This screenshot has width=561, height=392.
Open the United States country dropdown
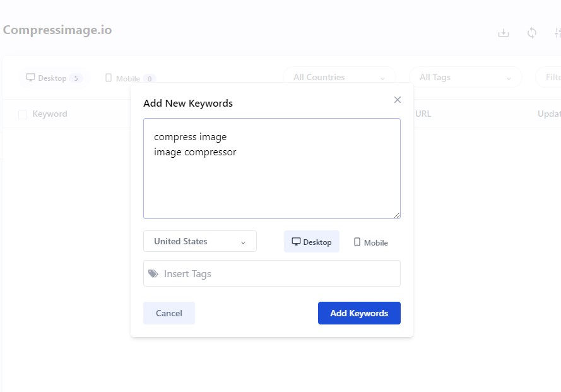pos(199,241)
